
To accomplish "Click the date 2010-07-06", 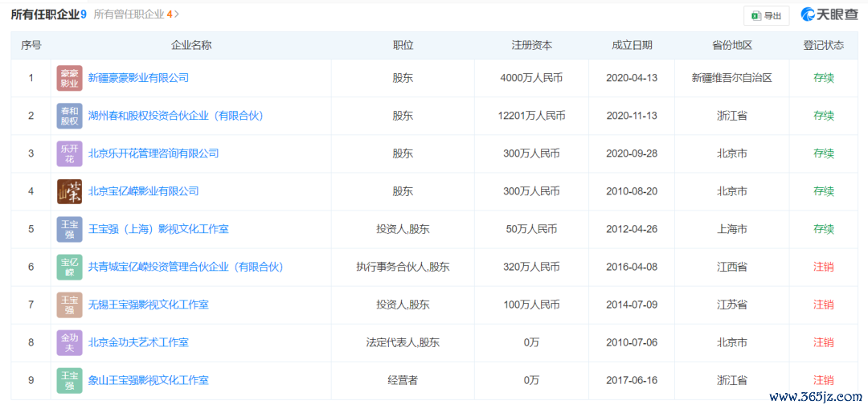I will pyautogui.click(x=633, y=342).
